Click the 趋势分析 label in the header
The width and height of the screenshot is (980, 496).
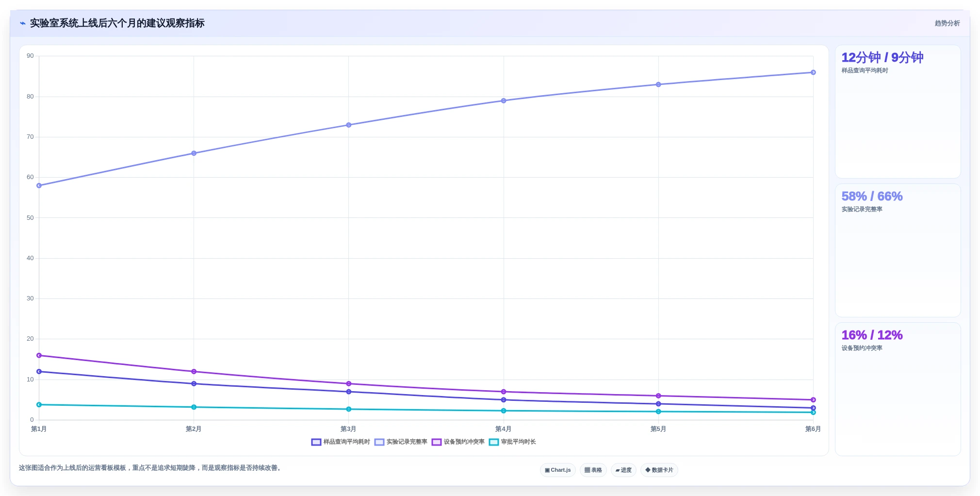coord(947,23)
